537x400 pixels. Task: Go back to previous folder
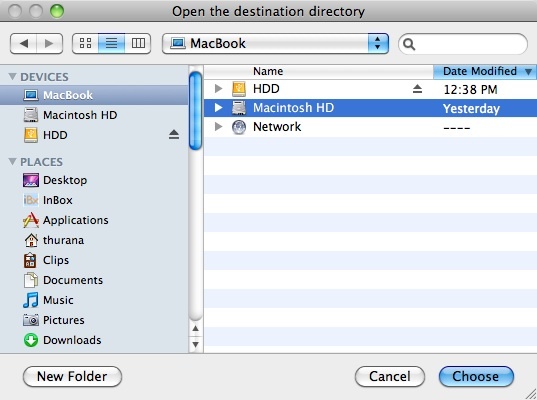click(23, 43)
